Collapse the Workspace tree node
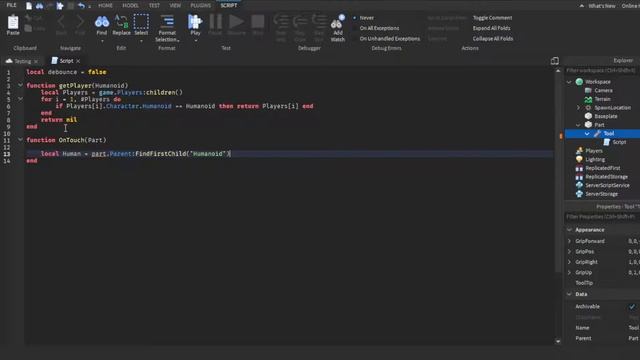Image resolution: width=640 pixels, height=360 pixels. [x=569, y=82]
